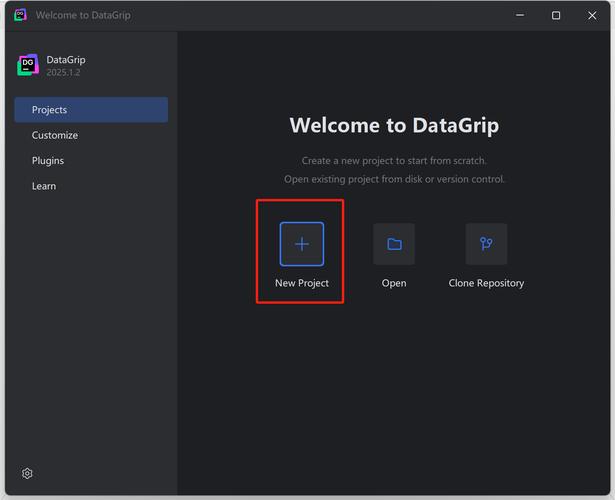Click the 'Create a new project' description text
This screenshot has height=500, width=615.
tap(394, 160)
